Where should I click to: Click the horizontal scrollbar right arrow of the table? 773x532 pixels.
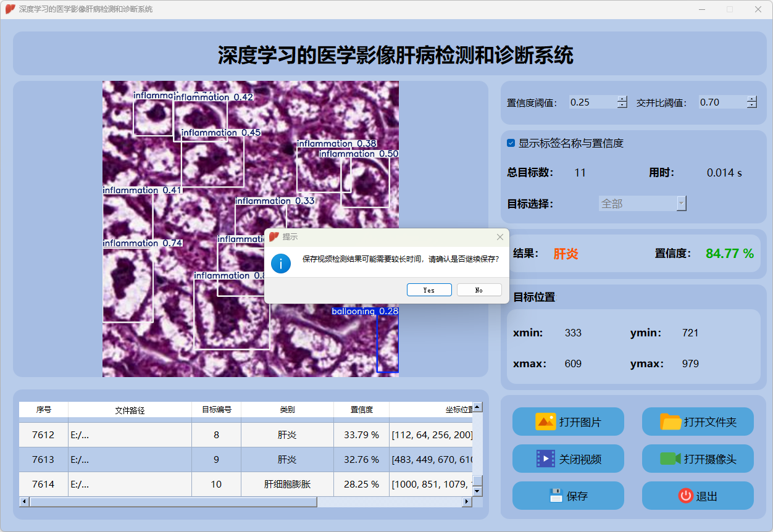[x=467, y=502]
